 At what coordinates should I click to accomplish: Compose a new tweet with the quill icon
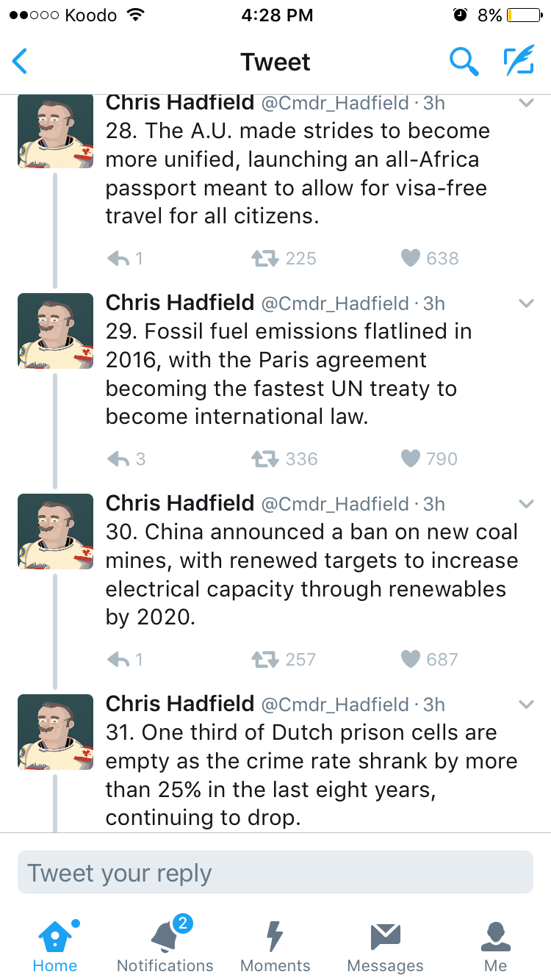coord(518,62)
